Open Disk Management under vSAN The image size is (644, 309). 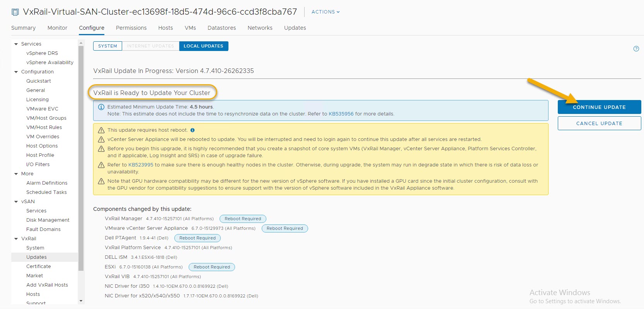pos(48,220)
